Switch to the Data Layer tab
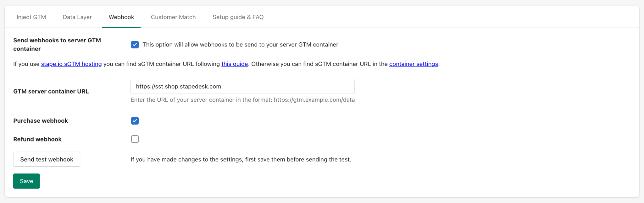 pos(77,17)
